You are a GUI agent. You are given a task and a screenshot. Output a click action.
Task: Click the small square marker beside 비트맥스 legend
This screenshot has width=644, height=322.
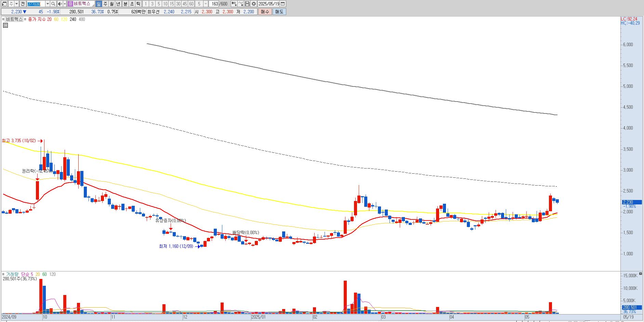tap(3, 19)
